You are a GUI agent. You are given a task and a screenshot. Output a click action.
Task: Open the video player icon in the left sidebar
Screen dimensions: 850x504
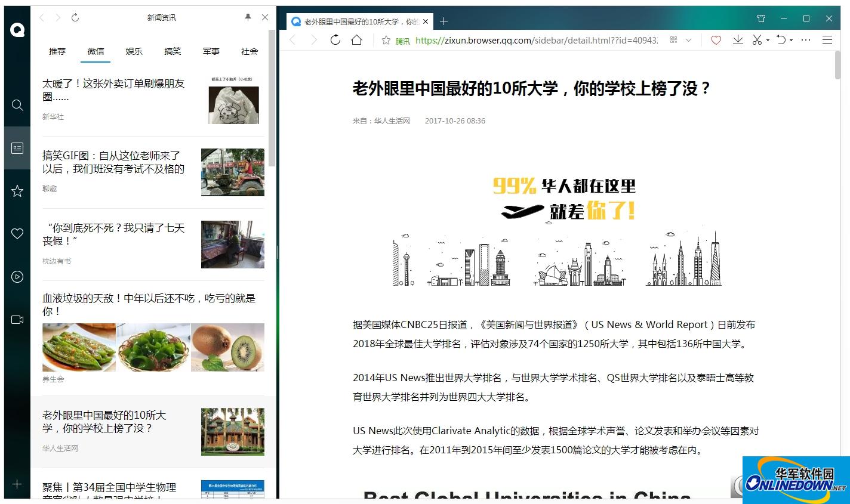[x=17, y=277]
